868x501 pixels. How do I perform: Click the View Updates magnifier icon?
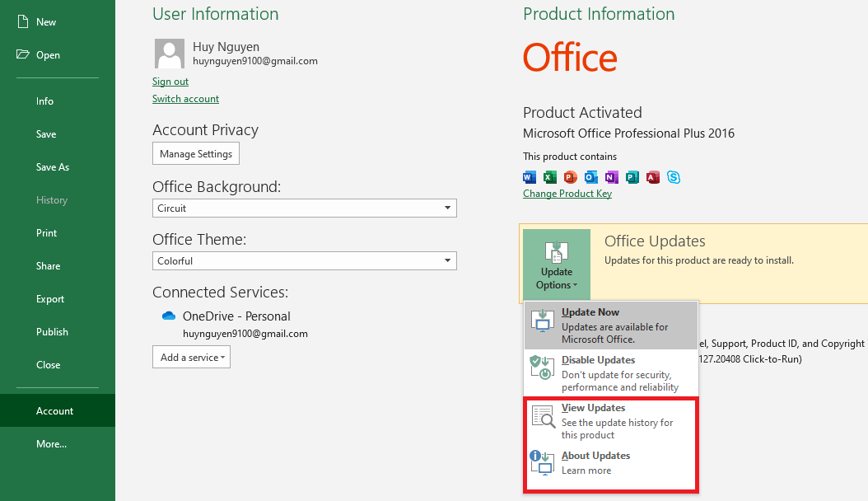(543, 416)
